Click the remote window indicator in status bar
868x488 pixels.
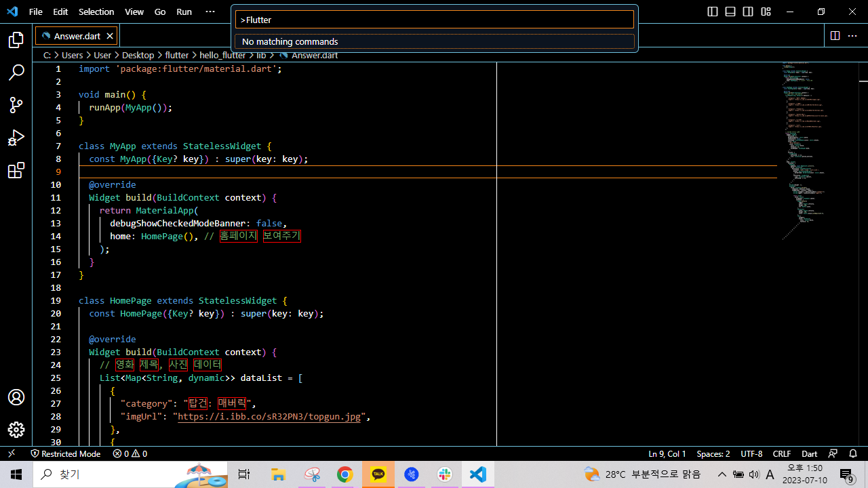(12, 453)
